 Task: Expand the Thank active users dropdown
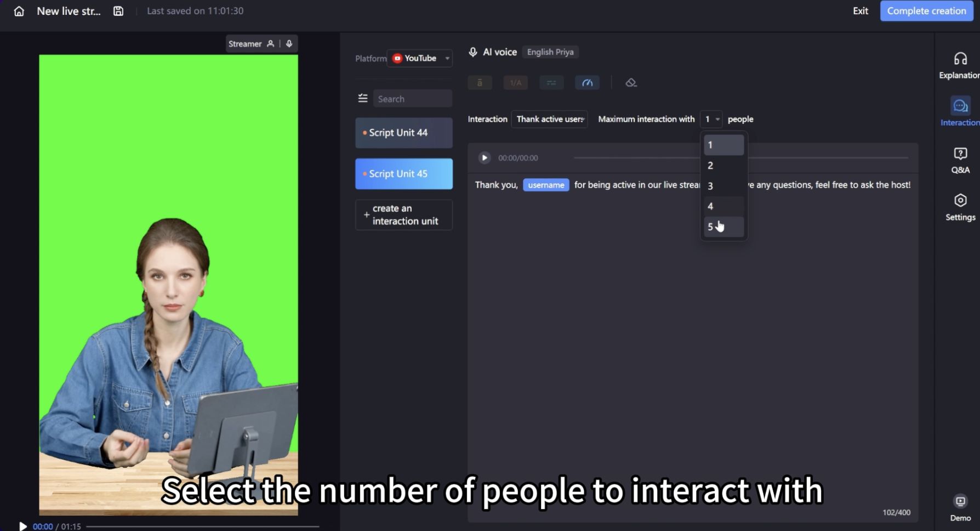(549, 119)
